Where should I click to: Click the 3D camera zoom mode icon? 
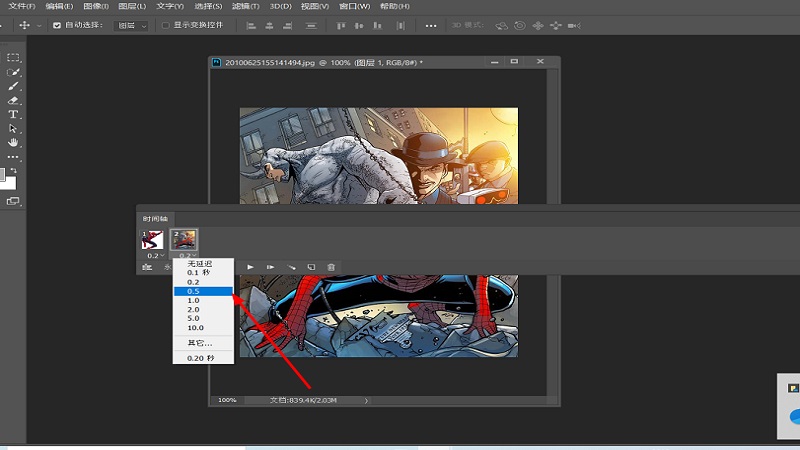574,26
